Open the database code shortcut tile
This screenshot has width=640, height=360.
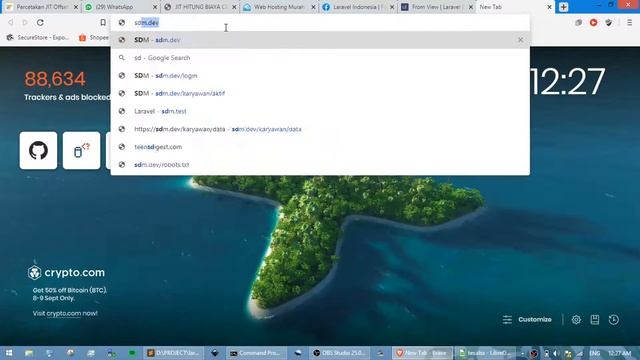click(x=81, y=150)
